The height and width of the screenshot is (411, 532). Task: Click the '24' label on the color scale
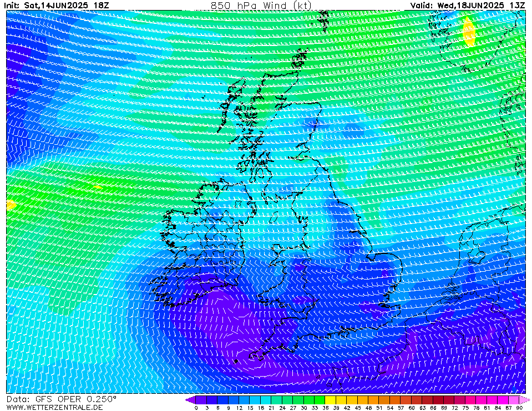tap(282, 408)
